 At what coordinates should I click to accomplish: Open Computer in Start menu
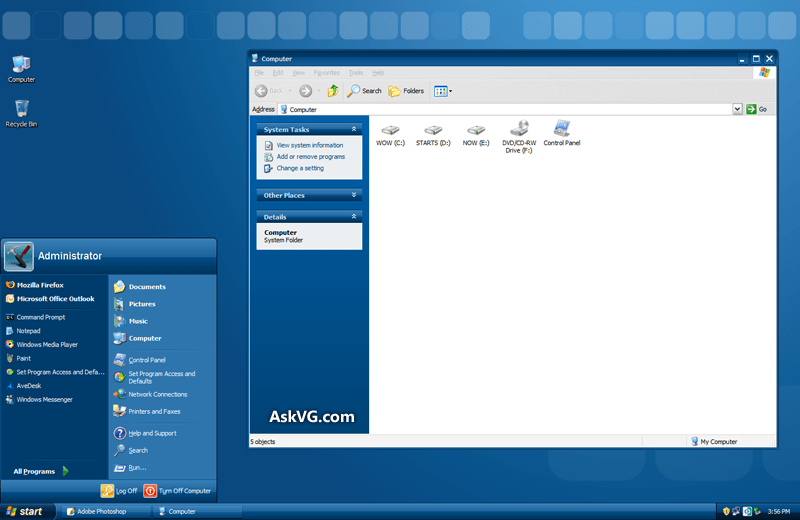coord(138,338)
